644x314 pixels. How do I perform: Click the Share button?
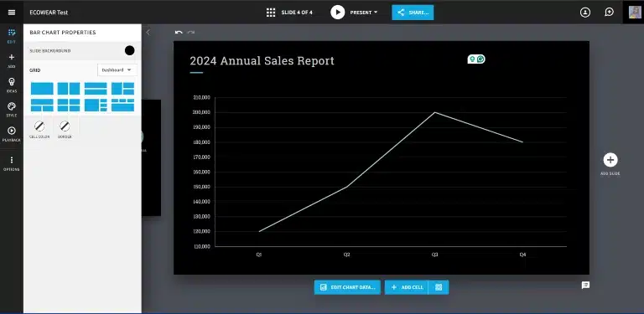[x=413, y=13]
